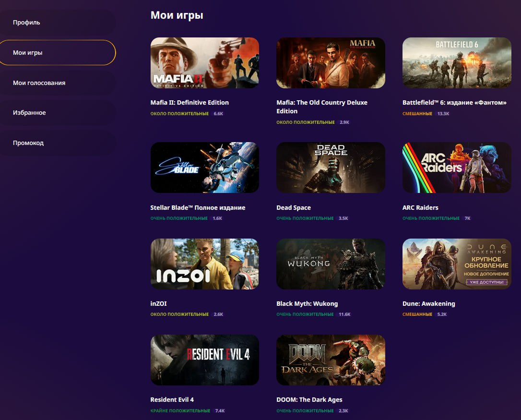Open Mafia: The Old Country Deluxe Edition
Viewport: 521px width, 420px height.
pyautogui.click(x=322, y=106)
